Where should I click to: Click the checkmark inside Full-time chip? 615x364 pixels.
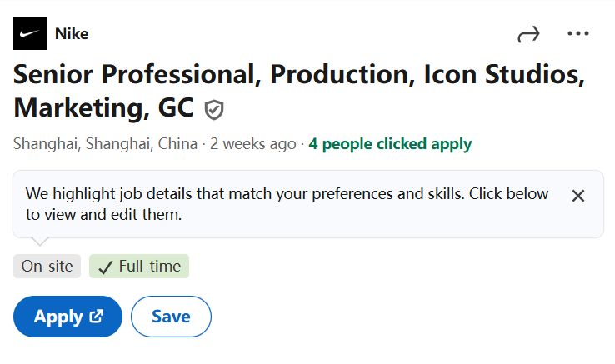point(106,267)
